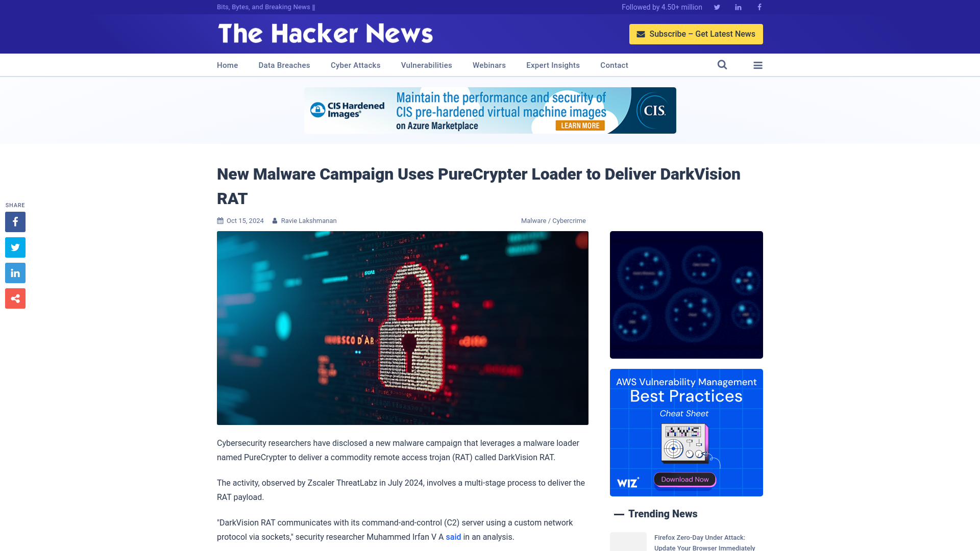Click the Home navigation tab

tap(227, 65)
